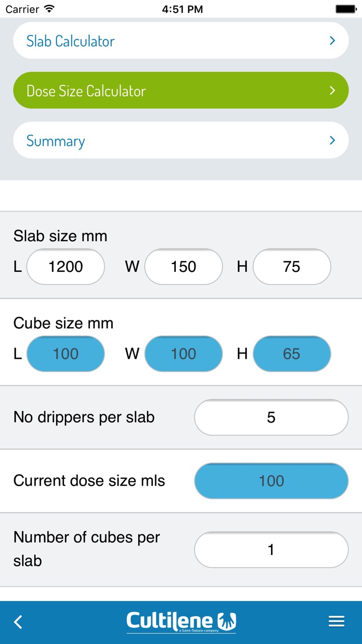Open the hamburger menu icon
362x644 pixels.
336,621
